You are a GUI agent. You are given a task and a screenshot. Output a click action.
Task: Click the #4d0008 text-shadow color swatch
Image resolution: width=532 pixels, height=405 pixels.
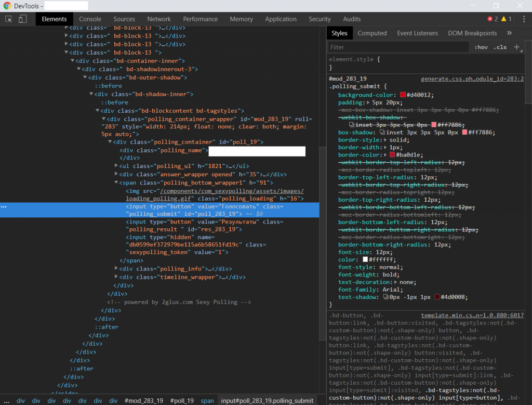point(437,297)
